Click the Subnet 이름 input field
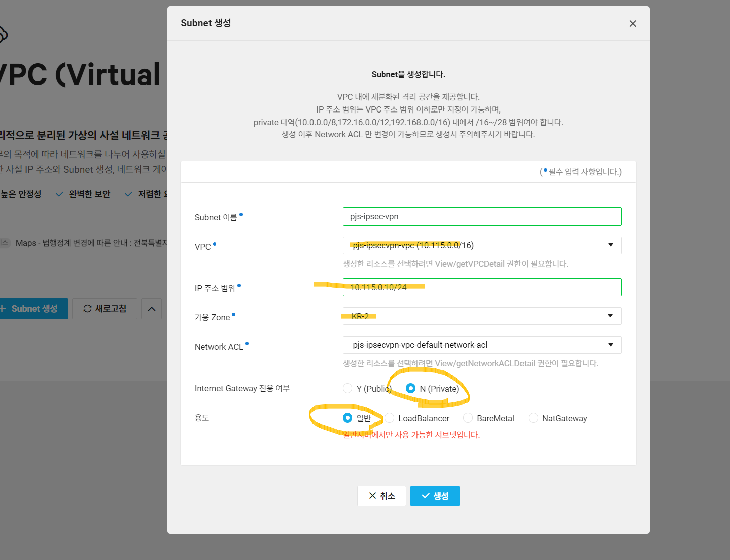The width and height of the screenshot is (730, 560). (482, 216)
